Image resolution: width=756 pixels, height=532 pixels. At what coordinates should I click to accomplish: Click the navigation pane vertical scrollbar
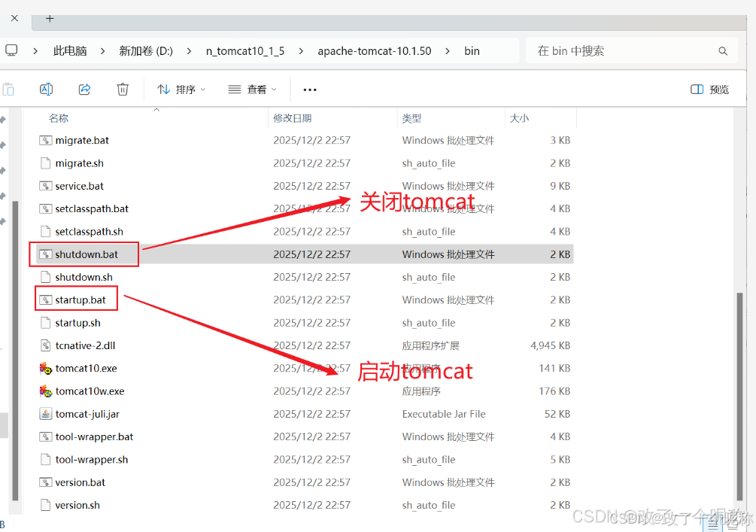point(15,351)
